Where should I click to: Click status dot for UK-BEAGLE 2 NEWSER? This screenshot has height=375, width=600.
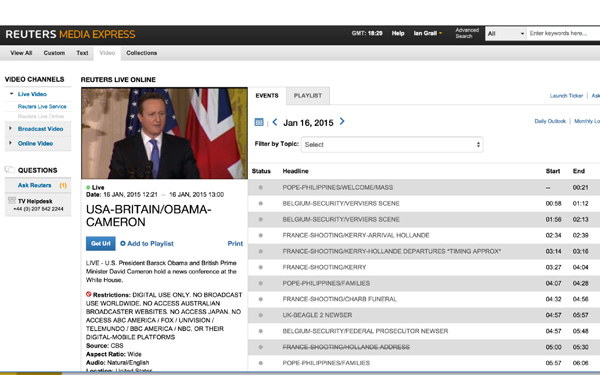tap(261, 315)
